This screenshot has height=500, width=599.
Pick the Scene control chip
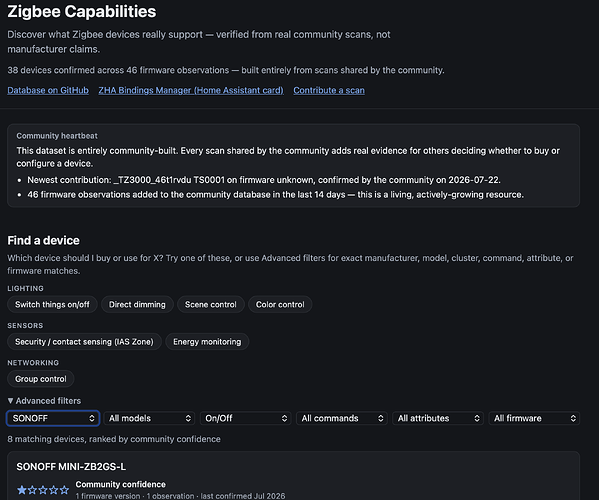click(x=210, y=304)
